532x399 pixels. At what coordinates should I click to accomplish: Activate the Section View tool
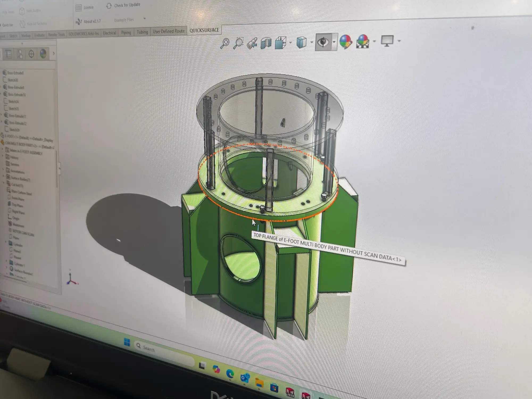pyautogui.click(x=266, y=43)
